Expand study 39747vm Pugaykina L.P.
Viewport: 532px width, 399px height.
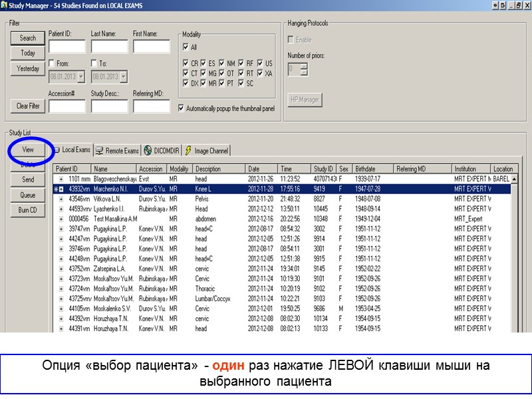(x=61, y=229)
